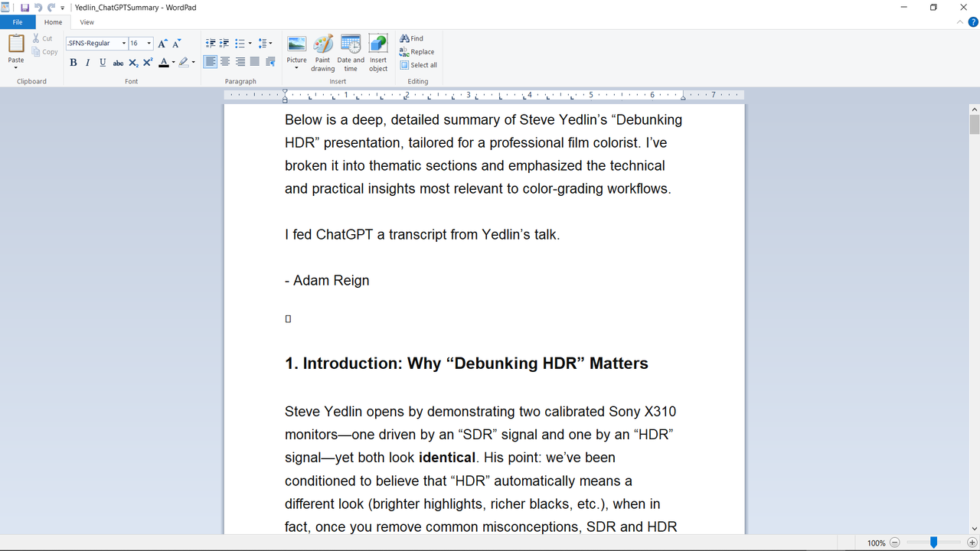
Task: Click the line 'I fed ChatGPT a transcript'
Action: click(423, 235)
